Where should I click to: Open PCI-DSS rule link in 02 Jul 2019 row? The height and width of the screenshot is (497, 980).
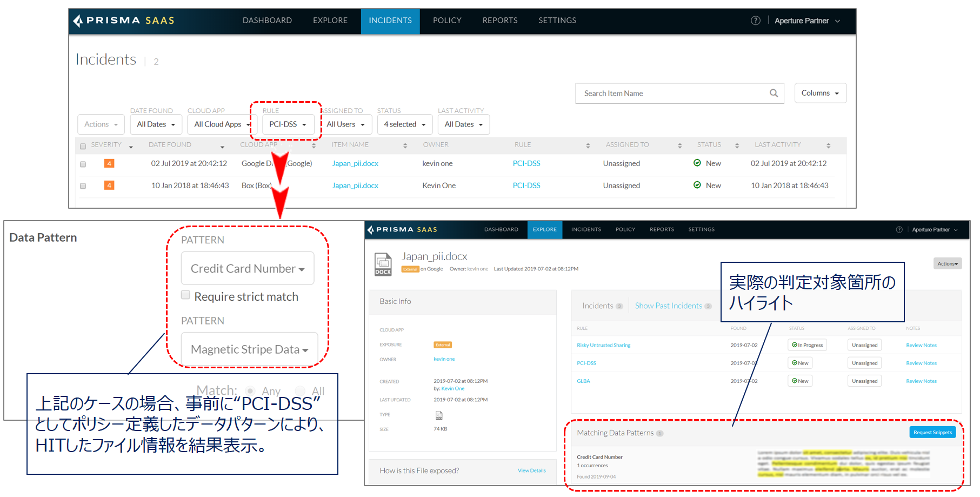point(526,163)
